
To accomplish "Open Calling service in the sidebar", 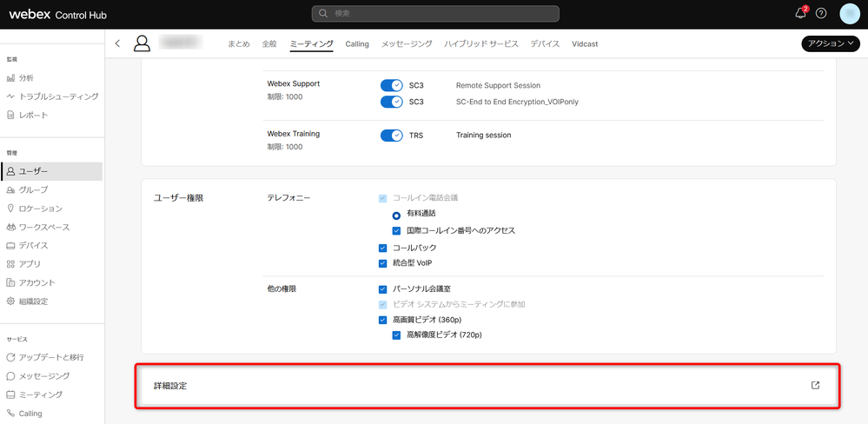I will coord(24,414).
